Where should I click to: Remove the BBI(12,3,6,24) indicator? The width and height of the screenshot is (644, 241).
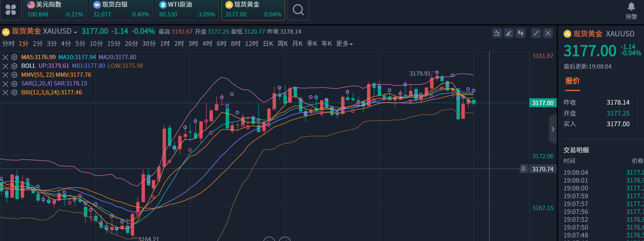(5, 92)
